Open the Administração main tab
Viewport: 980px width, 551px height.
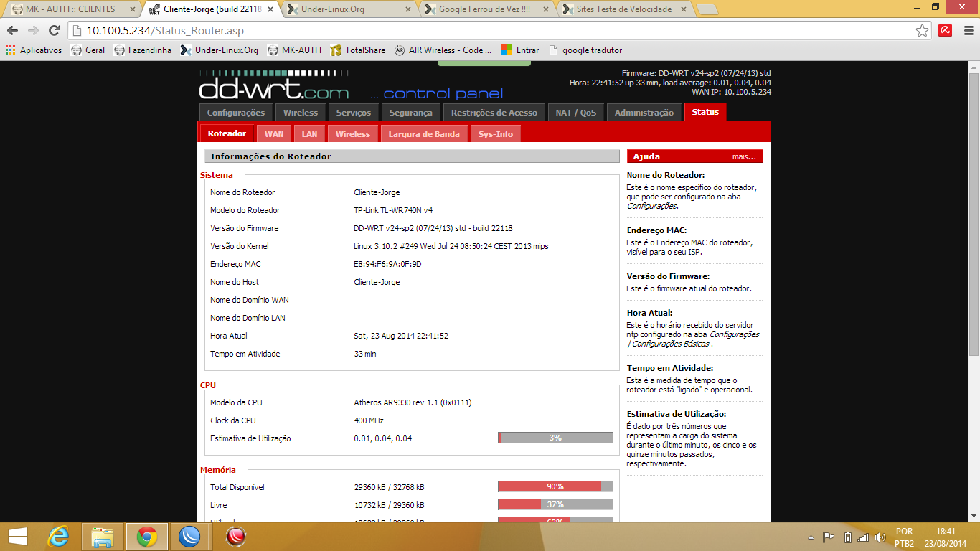644,113
